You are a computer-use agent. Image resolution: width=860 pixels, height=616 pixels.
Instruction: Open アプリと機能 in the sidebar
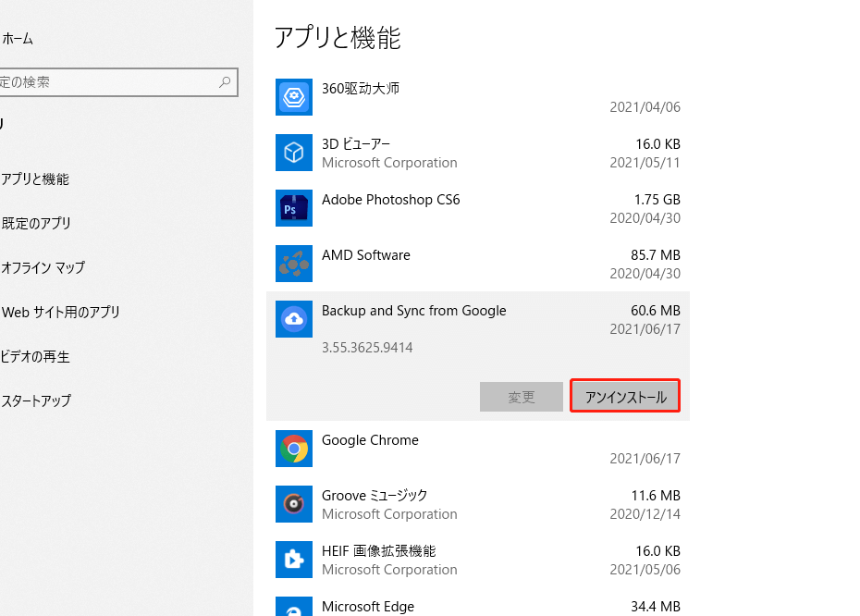tap(34, 179)
